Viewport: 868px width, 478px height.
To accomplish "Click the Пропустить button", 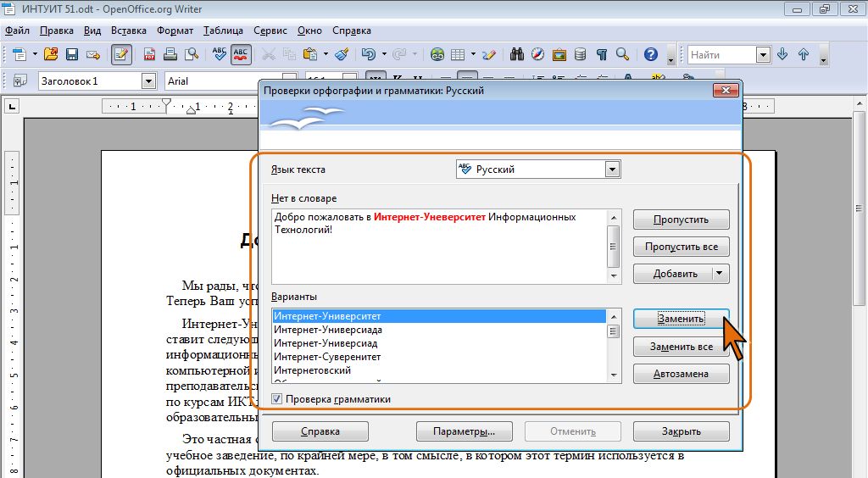I will click(681, 220).
